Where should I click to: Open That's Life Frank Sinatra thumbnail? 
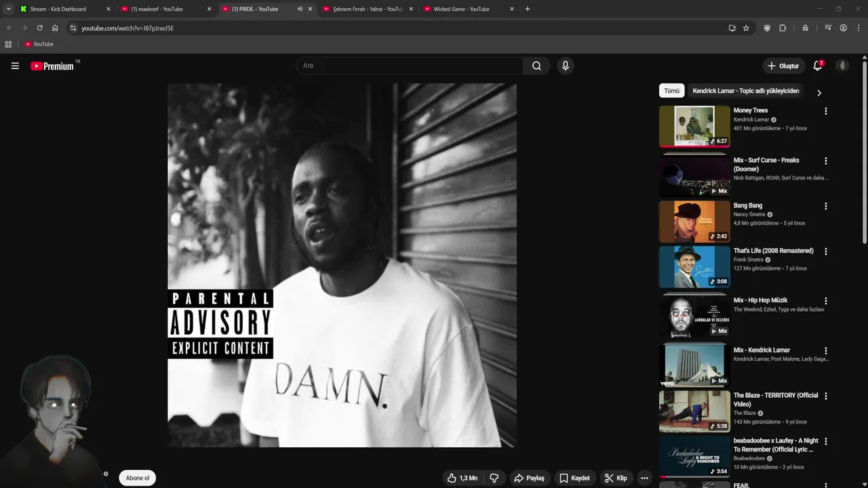tap(694, 266)
